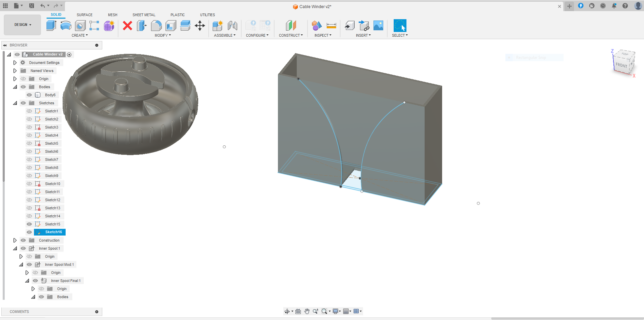Switch to the SOLID tab
Image resolution: width=644 pixels, height=320 pixels.
click(56, 14)
